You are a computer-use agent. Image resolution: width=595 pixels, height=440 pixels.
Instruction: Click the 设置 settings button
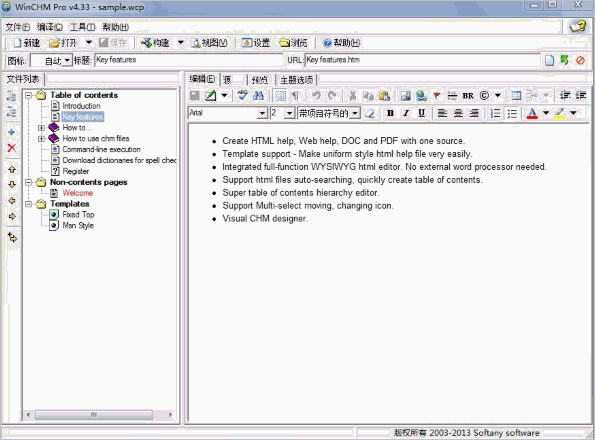pos(256,43)
